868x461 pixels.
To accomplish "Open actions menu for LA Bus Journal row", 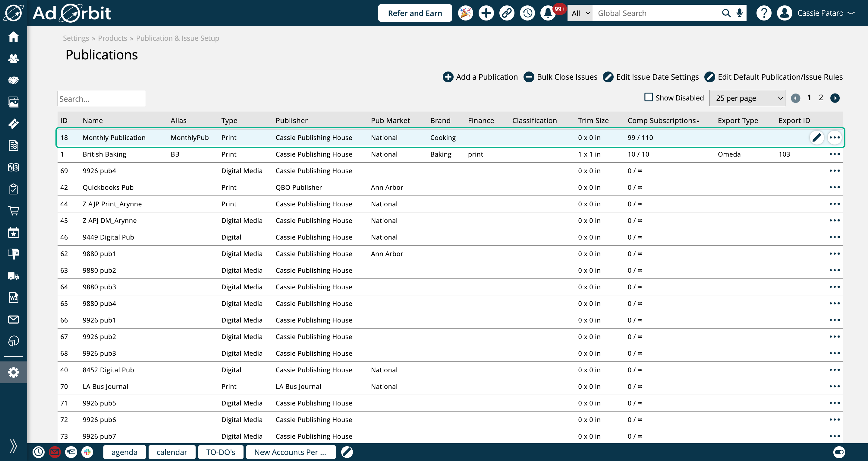I will 835,386.
